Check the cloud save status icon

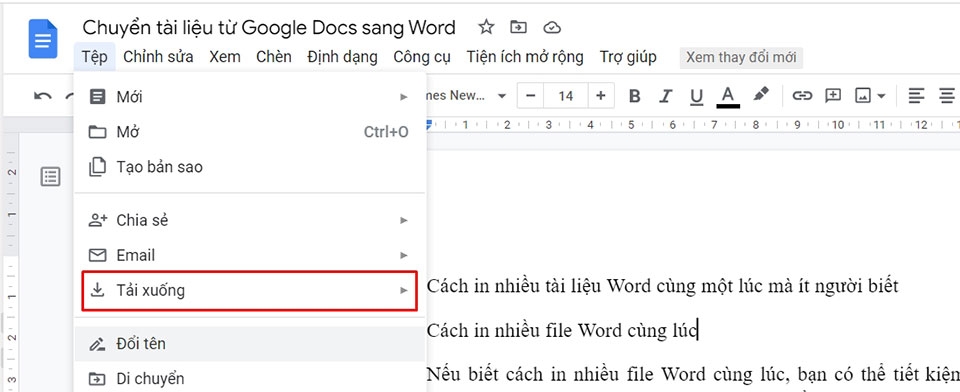point(552,28)
